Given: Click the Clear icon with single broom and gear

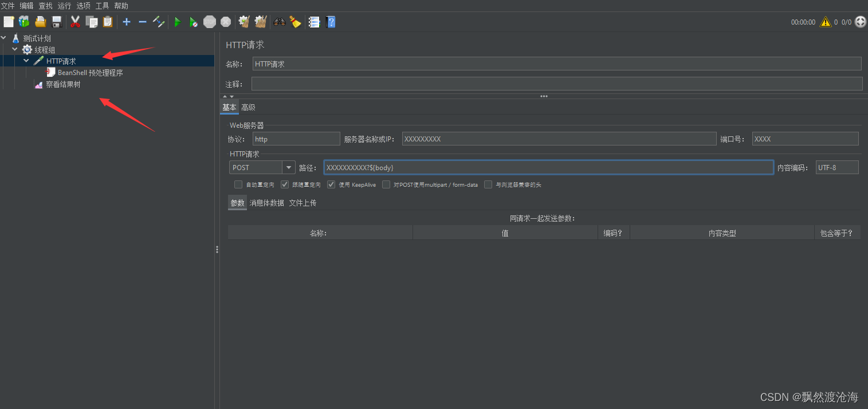Looking at the screenshot, I should click(x=244, y=22).
